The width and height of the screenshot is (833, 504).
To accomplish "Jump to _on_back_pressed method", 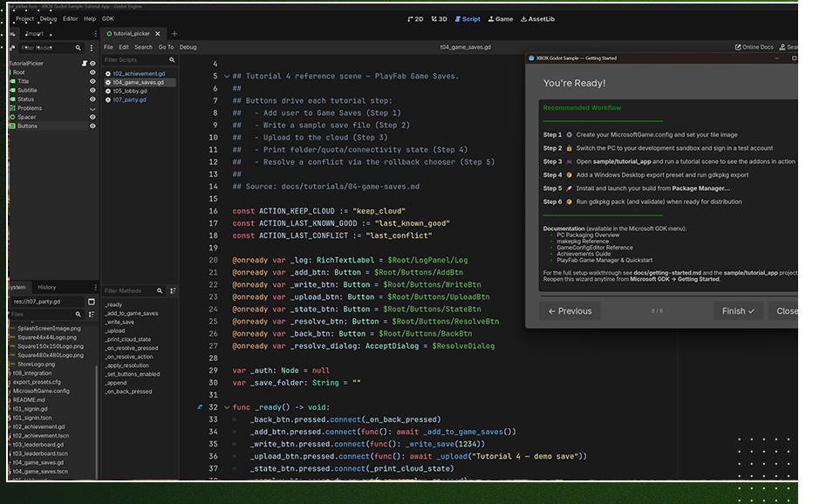I will pos(128,392).
